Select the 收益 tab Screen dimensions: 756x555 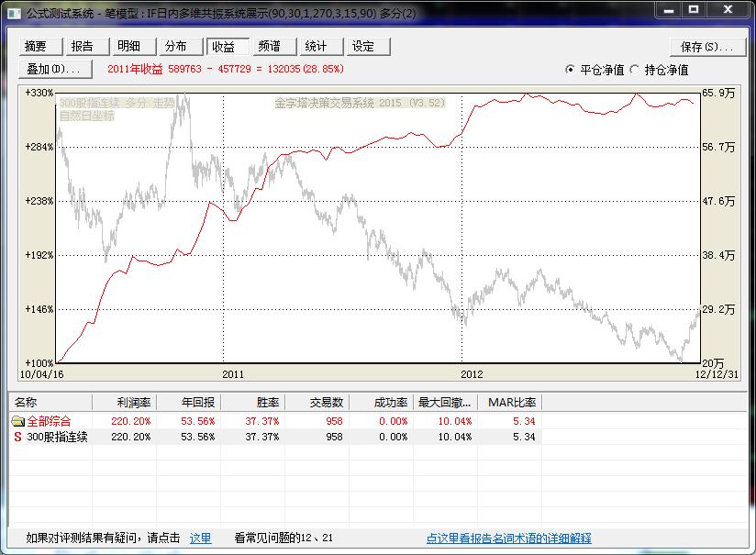pyautogui.click(x=228, y=46)
